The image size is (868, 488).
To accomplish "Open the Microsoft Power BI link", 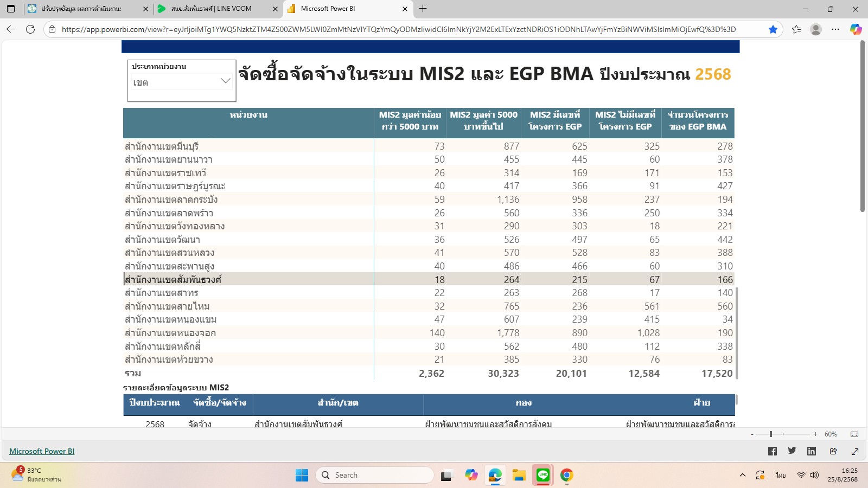I will (42, 451).
